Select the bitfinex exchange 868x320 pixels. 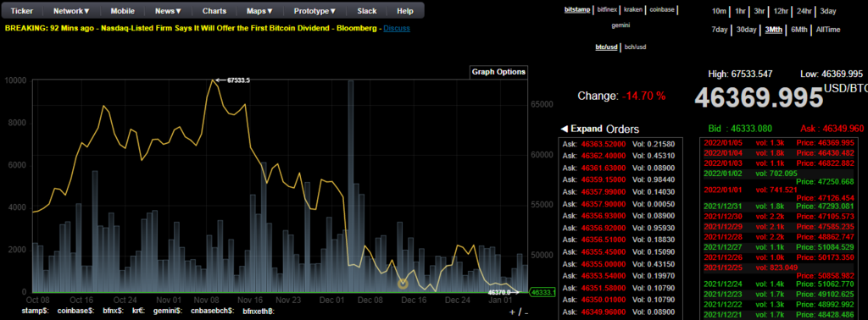coord(608,10)
